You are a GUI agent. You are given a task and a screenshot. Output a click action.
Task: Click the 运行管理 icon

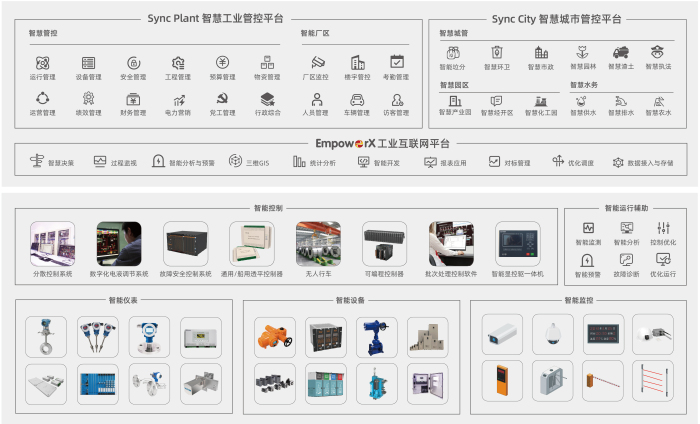tap(42, 63)
